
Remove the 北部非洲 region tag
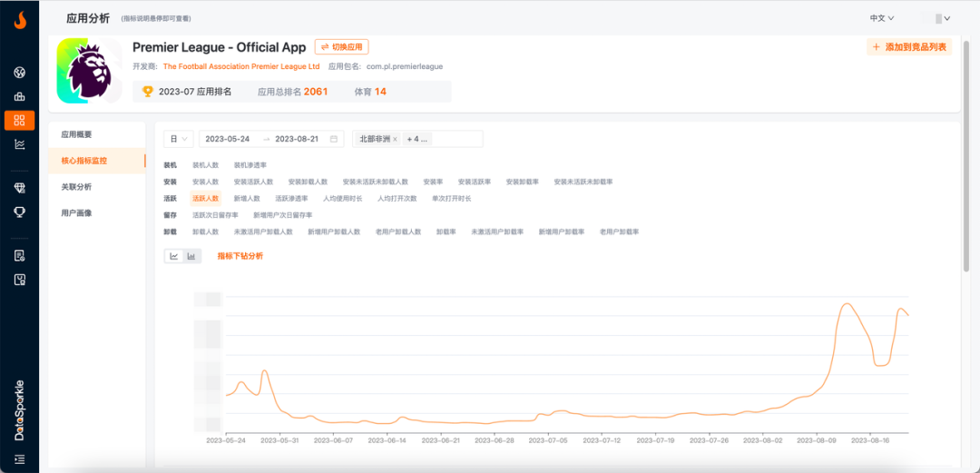point(395,140)
